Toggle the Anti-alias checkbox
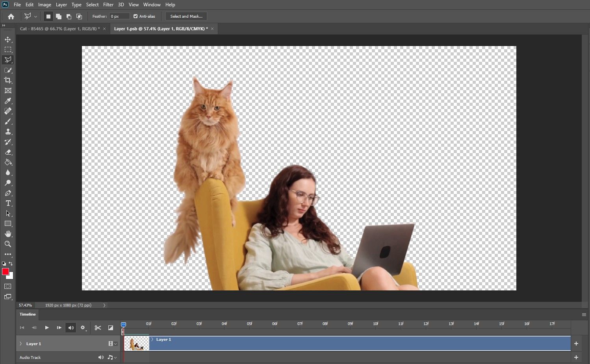Viewport: 590px width, 364px height. [135, 16]
